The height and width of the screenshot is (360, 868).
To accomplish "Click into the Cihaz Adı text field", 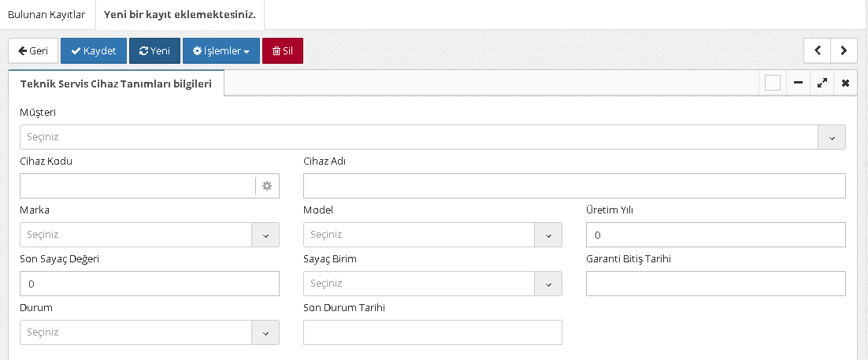I will click(x=573, y=186).
